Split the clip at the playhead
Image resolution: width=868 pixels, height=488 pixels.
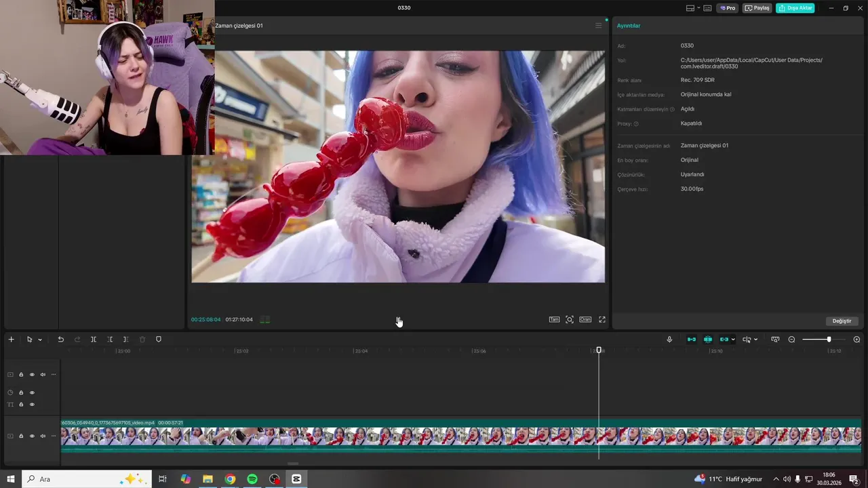click(x=94, y=340)
